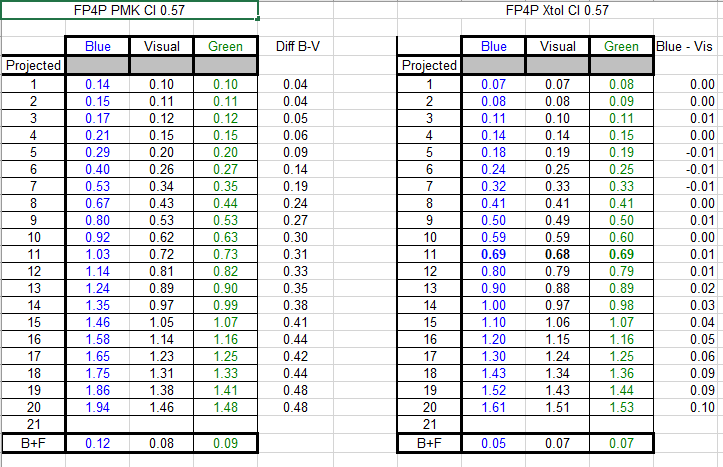Click the bold 0.68 Visual value in Xtol
723x467 pixels.
tap(558, 254)
